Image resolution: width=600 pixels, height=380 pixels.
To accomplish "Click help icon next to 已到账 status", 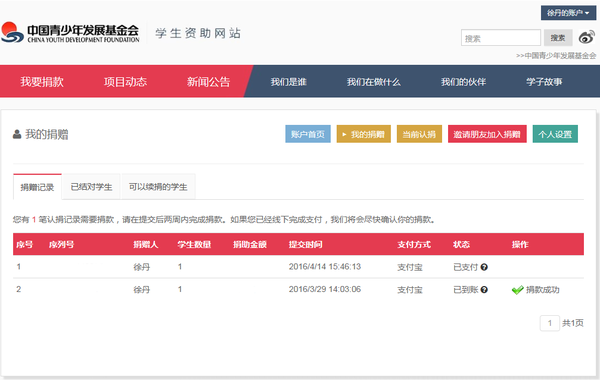I will click(x=484, y=290).
